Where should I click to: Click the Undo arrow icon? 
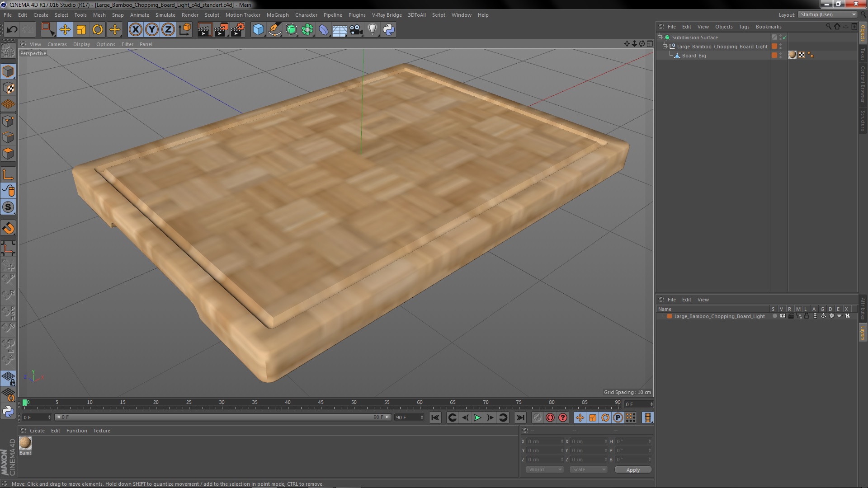click(x=12, y=30)
